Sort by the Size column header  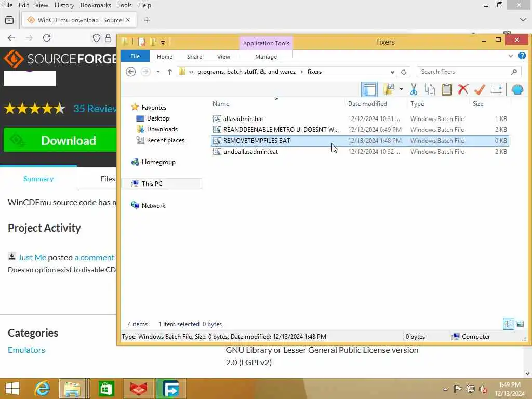coord(478,104)
